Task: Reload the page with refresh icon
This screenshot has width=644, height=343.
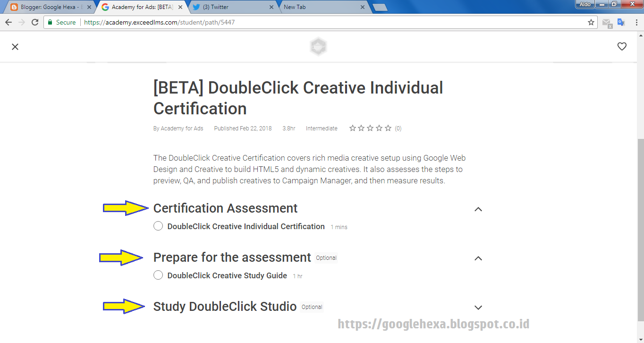Action: [35, 22]
